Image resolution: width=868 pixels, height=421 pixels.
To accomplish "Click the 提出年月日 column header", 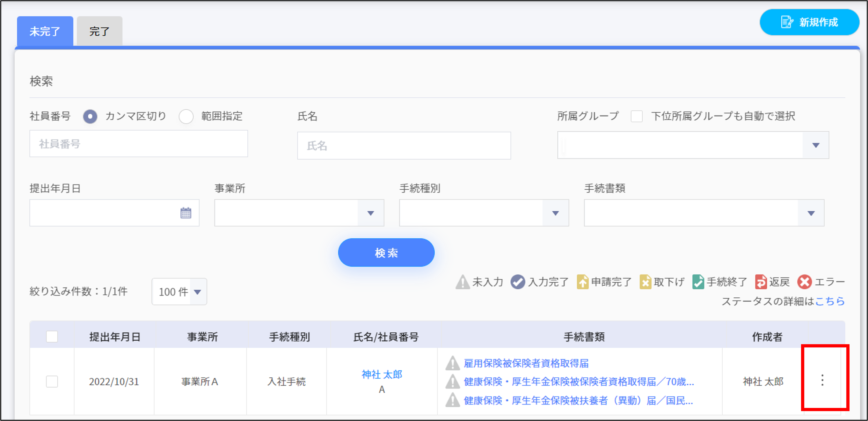I will coord(114,337).
